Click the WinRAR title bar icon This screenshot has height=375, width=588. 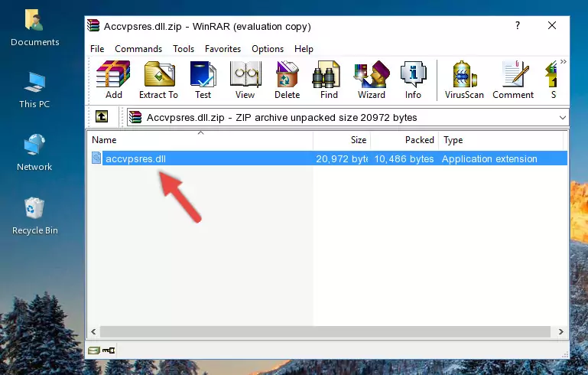(94, 26)
